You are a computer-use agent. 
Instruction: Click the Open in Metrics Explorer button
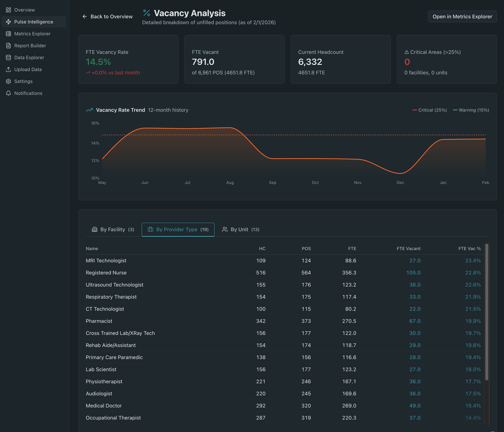(462, 16)
